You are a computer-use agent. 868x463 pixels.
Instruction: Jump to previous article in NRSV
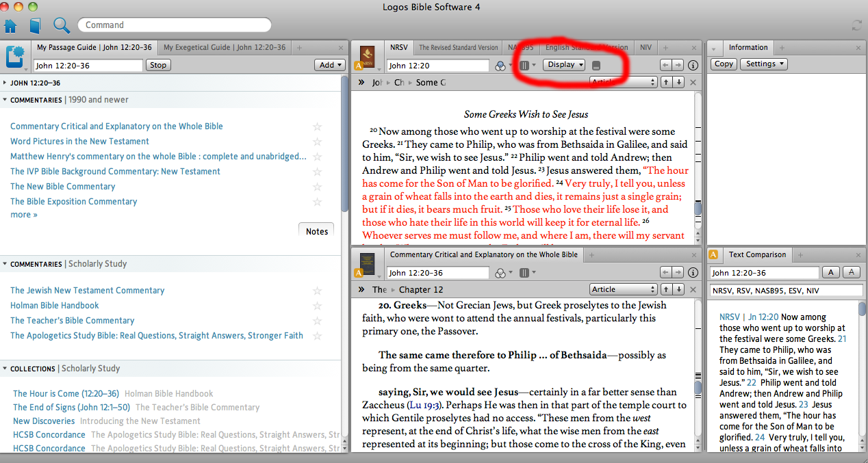(x=666, y=82)
